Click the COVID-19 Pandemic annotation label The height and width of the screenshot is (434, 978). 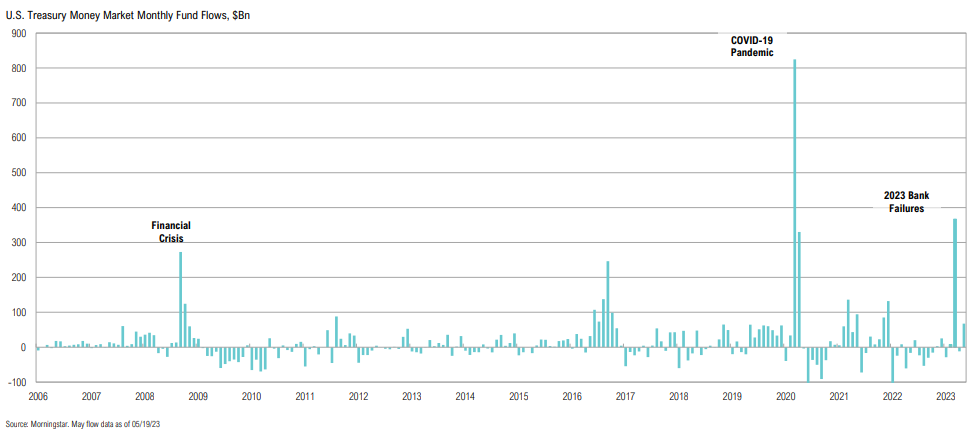752,46
